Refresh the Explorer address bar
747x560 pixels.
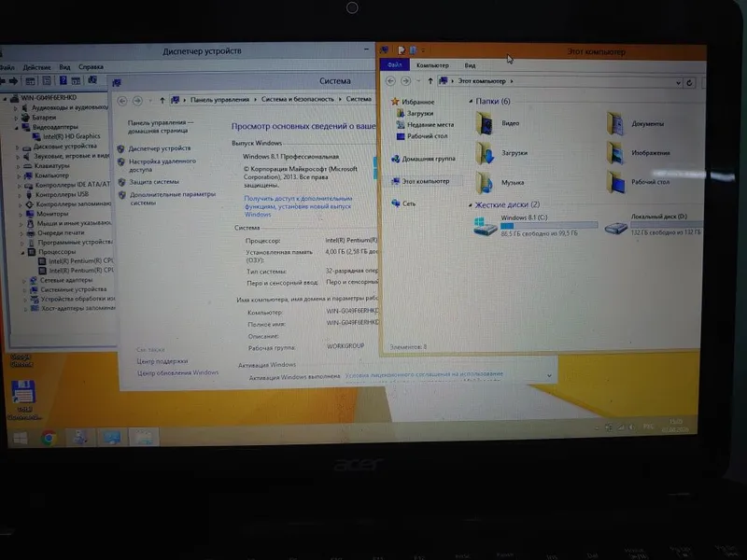689,83
